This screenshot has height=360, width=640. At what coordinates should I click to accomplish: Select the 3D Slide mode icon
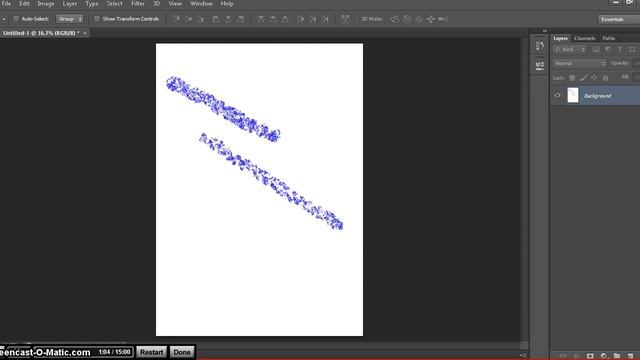[431, 19]
